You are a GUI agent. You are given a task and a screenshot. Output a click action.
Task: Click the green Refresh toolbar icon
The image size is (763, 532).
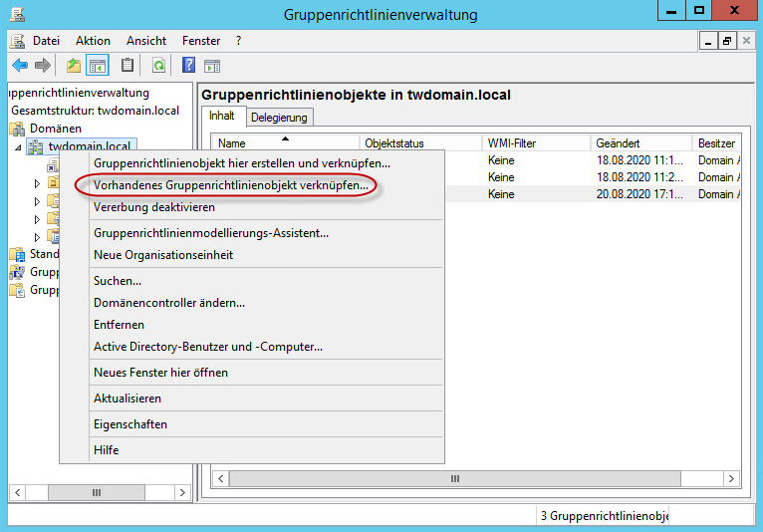(158, 66)
